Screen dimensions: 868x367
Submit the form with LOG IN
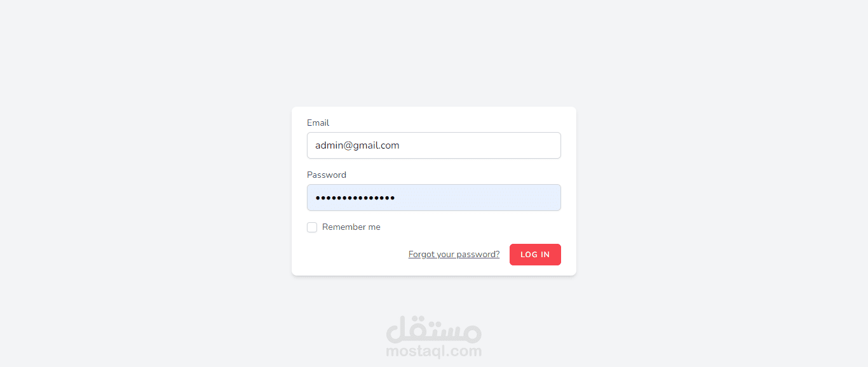point(535,255)
